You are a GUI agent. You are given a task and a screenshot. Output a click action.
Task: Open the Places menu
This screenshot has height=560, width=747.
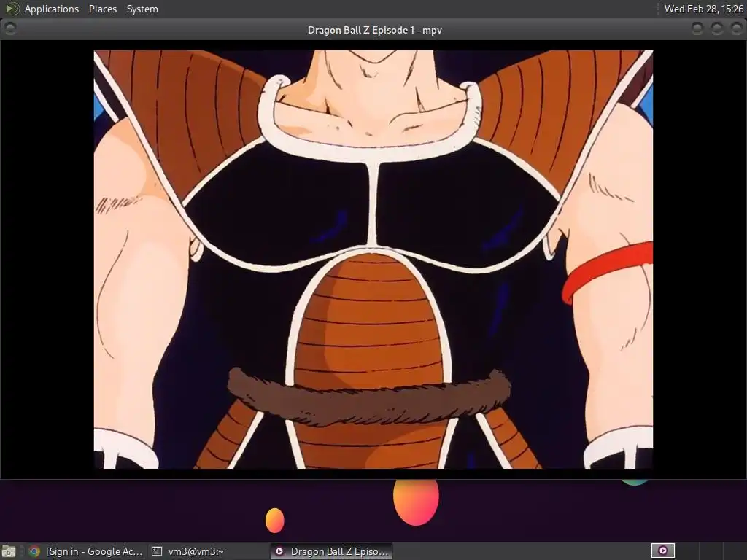pos(102,9)
